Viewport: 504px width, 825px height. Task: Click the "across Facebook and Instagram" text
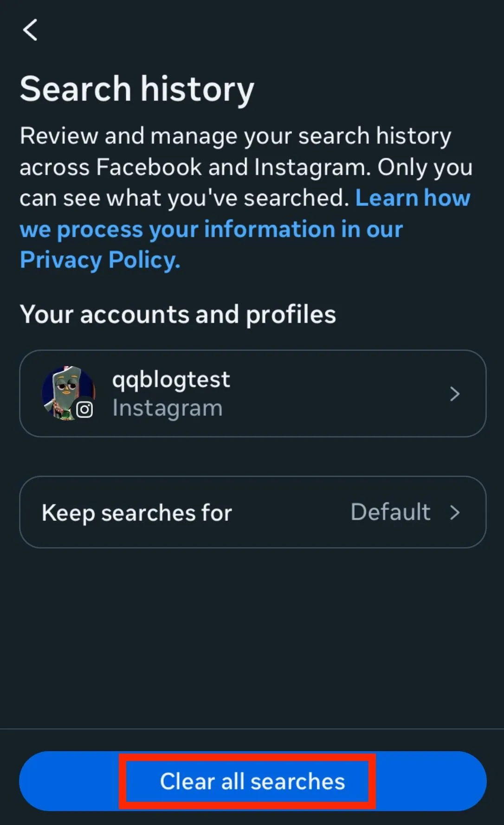click(195, 167)
